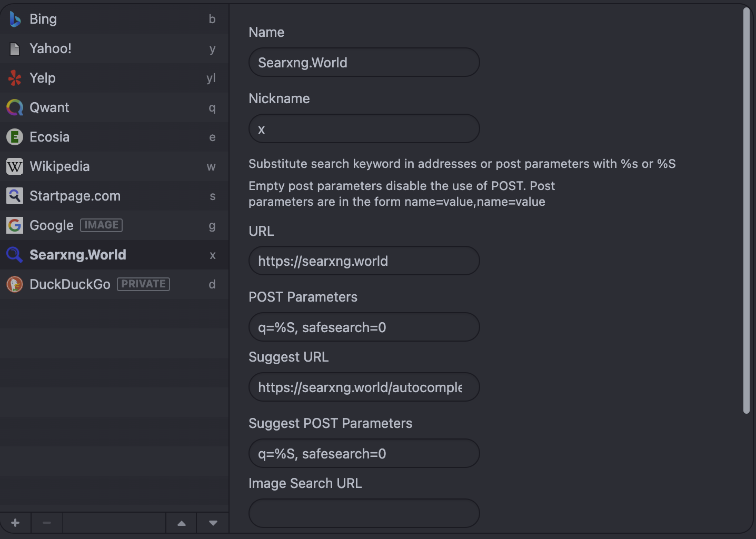Screen dimensions: 756x539
Task: Click nickname 'd' in the DuckDuckGo row
Action: tap(212, 284)
